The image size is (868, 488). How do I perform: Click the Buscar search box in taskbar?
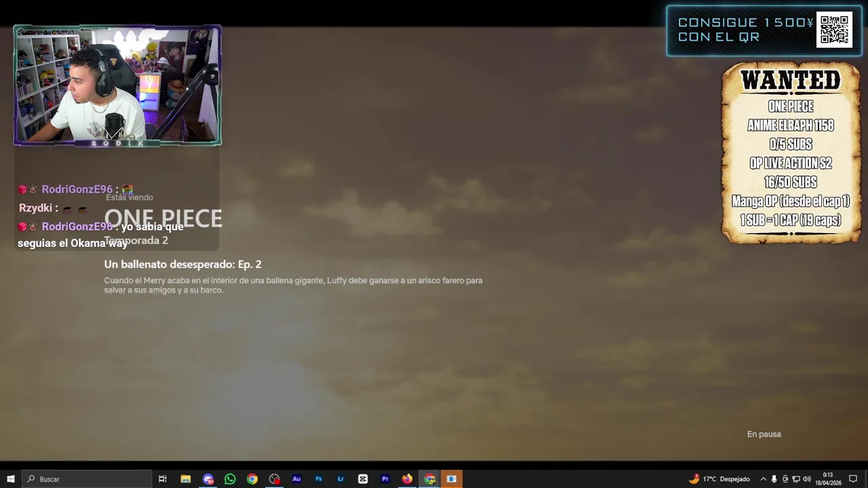coord(87,479)
